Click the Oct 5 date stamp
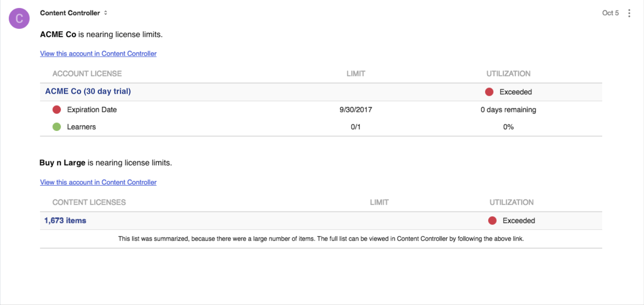644x305 pixels. pos(610,13)
